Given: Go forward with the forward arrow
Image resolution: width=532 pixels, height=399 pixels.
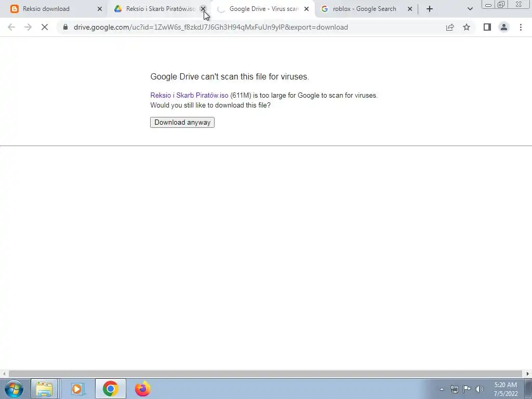Looking at the screenshot, I should (x=28, y=27).
